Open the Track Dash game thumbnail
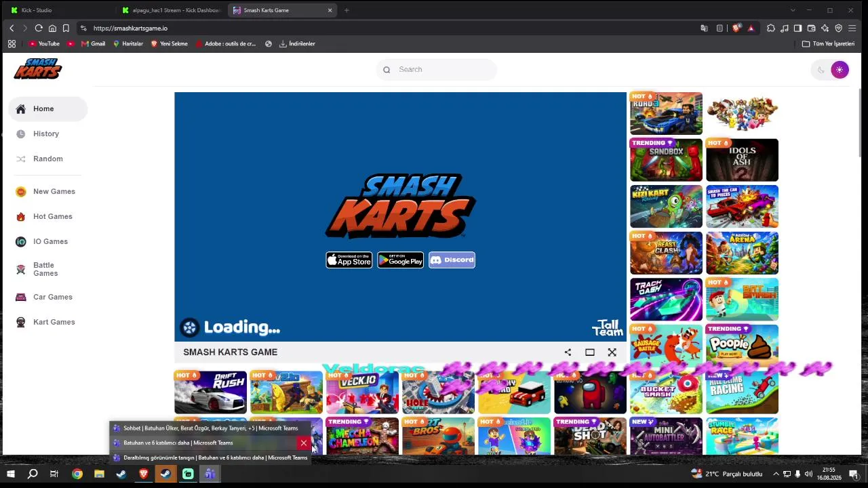Image resolution: width=868 pixels, height=488 pixels. [666, 299]
